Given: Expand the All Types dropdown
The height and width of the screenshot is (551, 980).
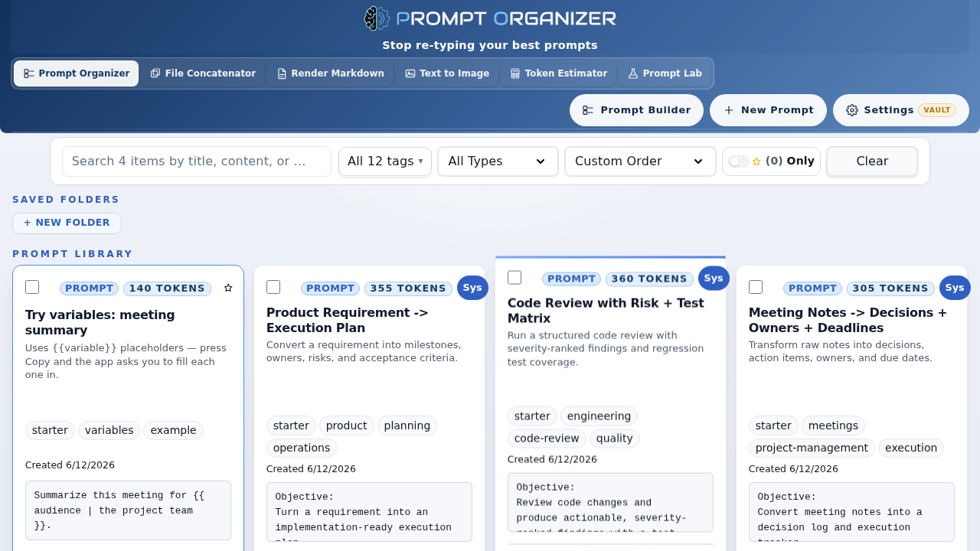Looking at the screenshot, I should click(x=498, y=161).
